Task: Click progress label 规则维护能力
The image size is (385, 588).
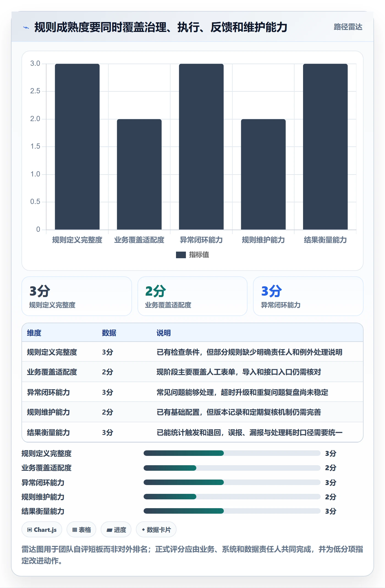Action: (43, 497)
